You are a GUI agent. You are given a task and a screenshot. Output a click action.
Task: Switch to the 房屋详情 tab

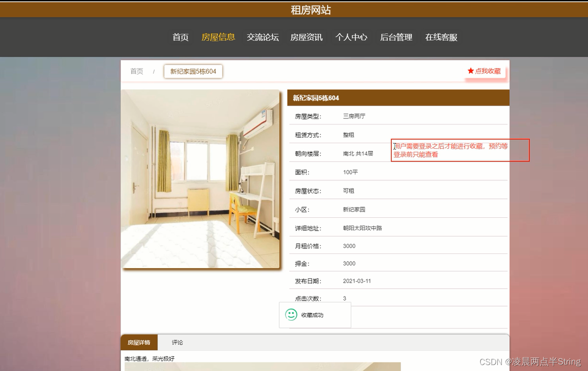pos(139,342)
